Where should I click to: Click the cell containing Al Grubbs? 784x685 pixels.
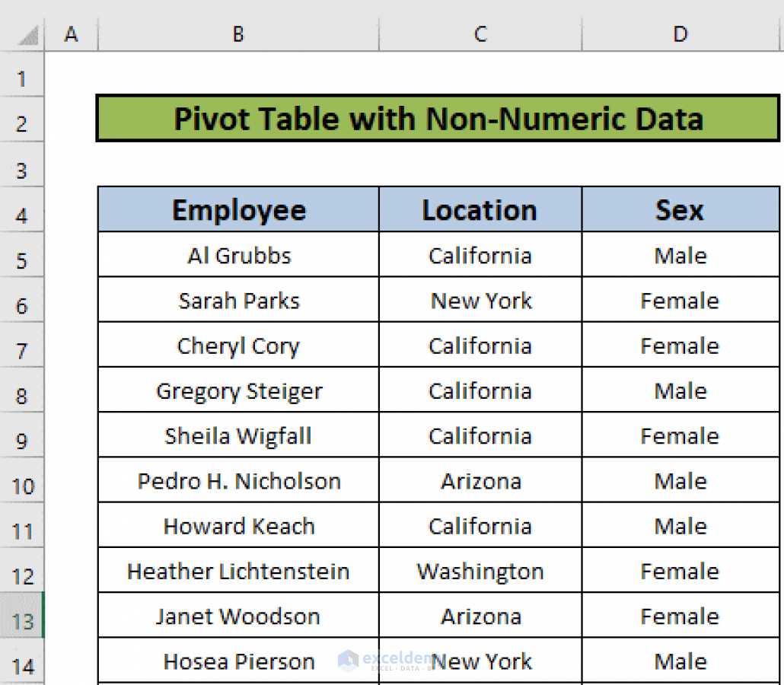[238, 255]
